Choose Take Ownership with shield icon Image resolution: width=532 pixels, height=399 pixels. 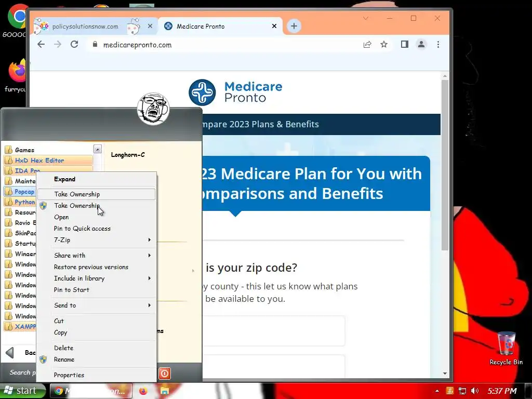click(x=96, y=206)
